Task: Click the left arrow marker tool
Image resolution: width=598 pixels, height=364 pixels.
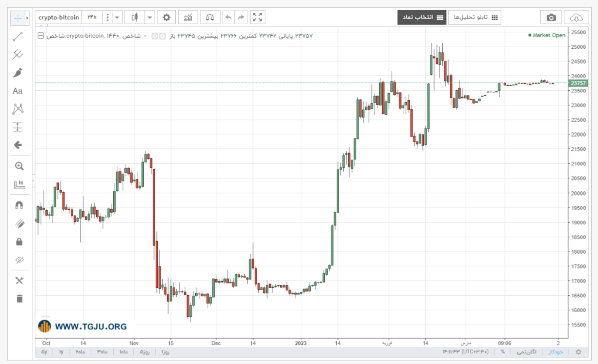Action: [x=18, y=145]
